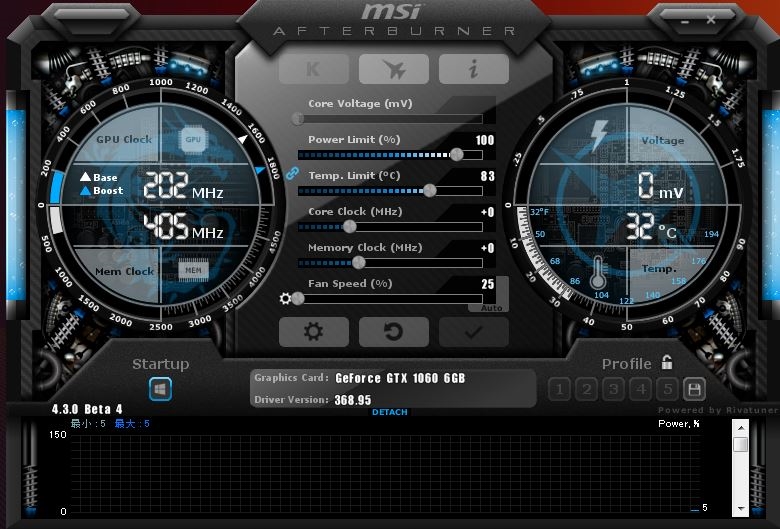
Task: Toggle the power and temp link icon
Action: coord(292,173)
